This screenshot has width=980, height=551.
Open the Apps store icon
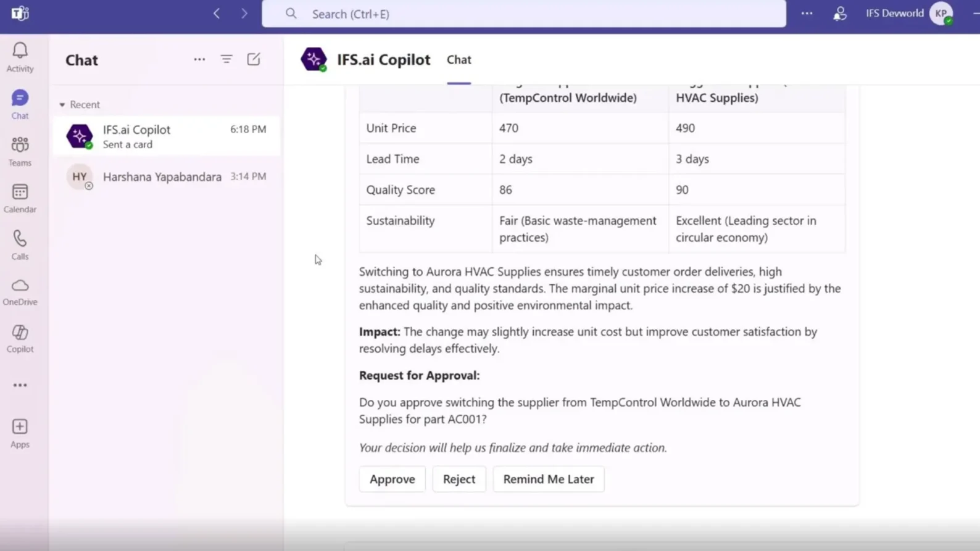[x=20, y=433]
